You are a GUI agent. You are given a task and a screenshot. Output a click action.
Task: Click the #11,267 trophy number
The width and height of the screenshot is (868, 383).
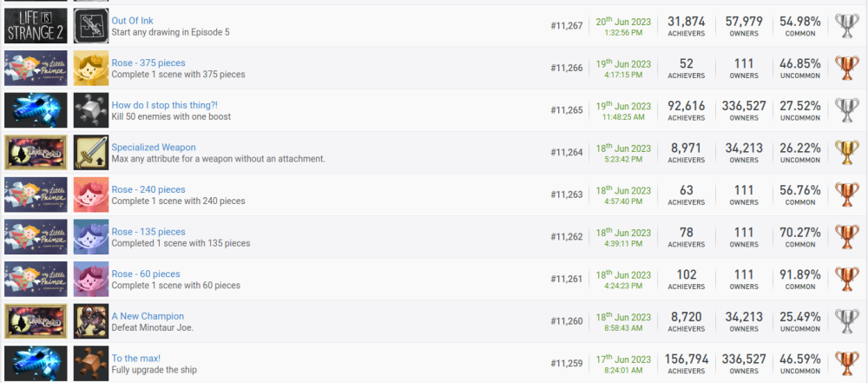click(567, 26)
